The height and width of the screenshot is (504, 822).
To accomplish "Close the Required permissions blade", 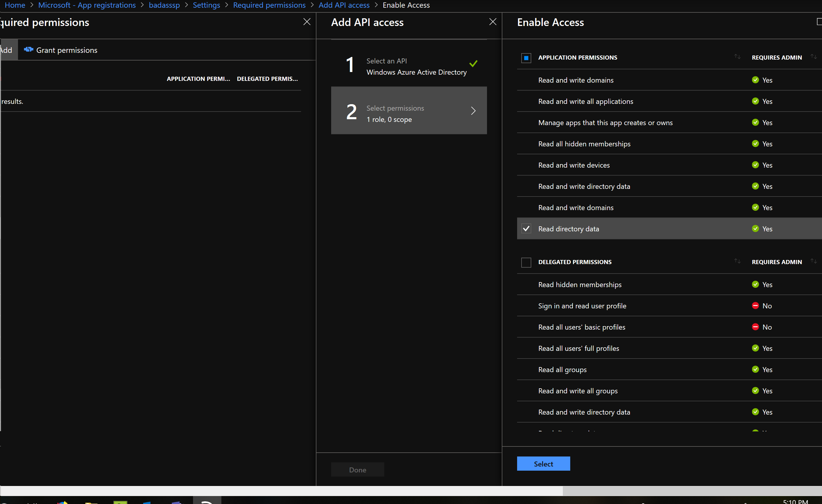I will [307, 22].
